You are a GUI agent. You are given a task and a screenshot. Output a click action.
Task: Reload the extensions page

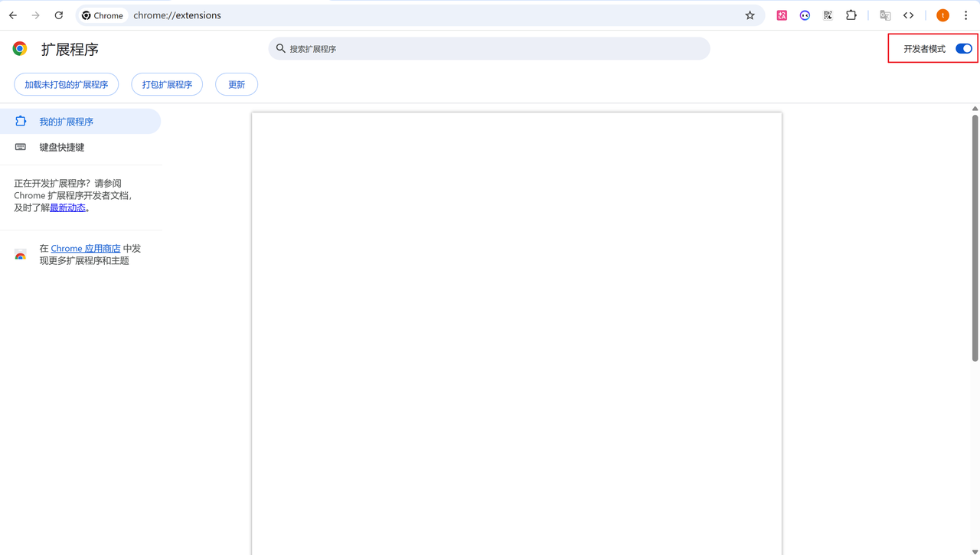click(59, 15)
